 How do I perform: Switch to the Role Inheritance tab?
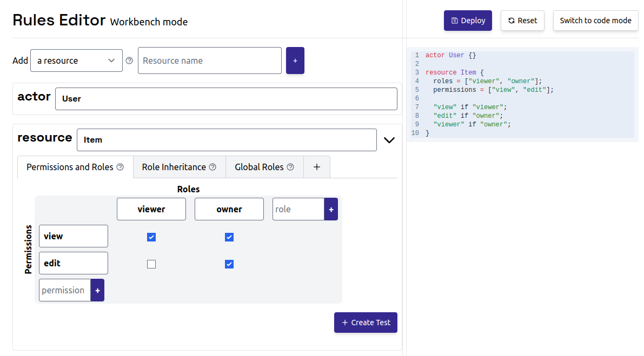(179, 167)
